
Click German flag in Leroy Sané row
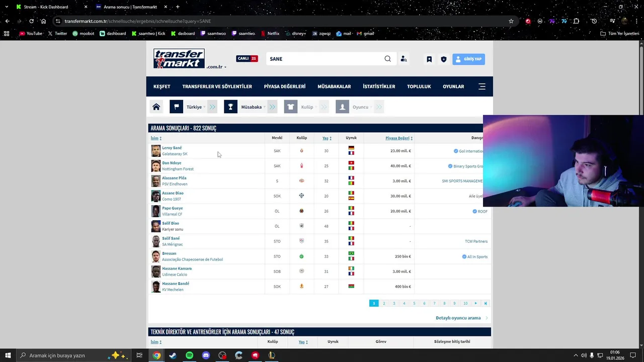(351, 148)
